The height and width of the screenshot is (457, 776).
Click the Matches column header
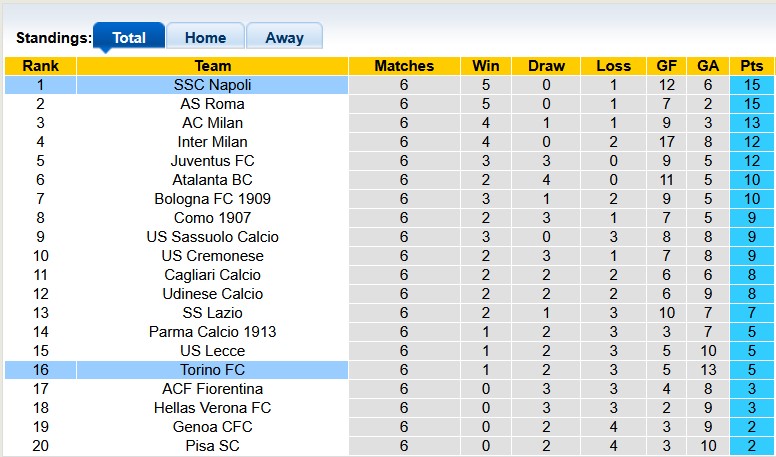coord(404,66)
